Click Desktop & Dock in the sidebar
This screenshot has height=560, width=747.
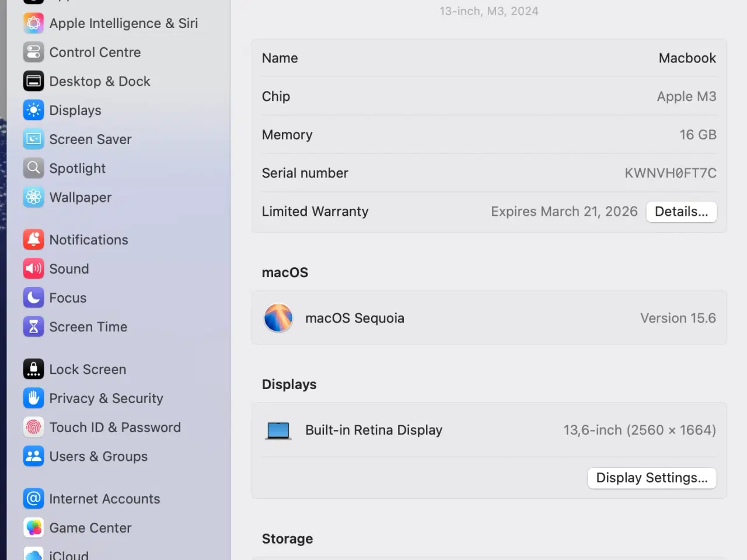pyautogui.click(x=100, y=81)
